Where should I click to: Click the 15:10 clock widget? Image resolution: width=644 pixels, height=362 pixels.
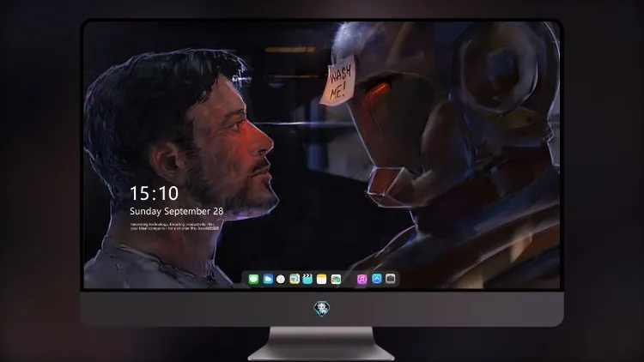(154, 193)
